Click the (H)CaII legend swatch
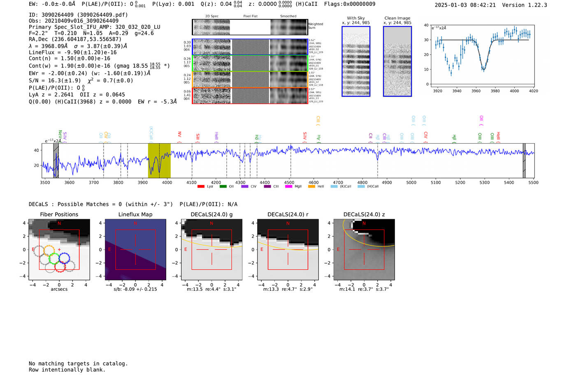The width and height of the screenshot is (576, 392). click(x=361, y=186)
